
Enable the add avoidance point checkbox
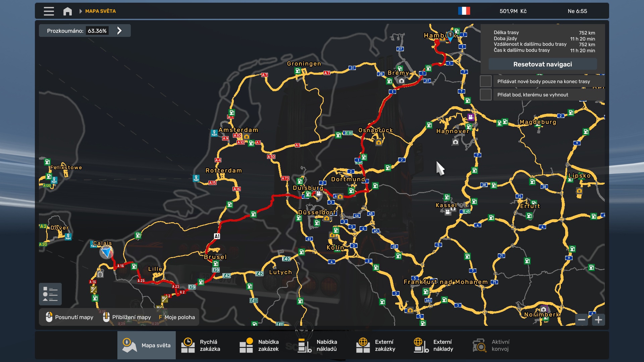point(485,95)
